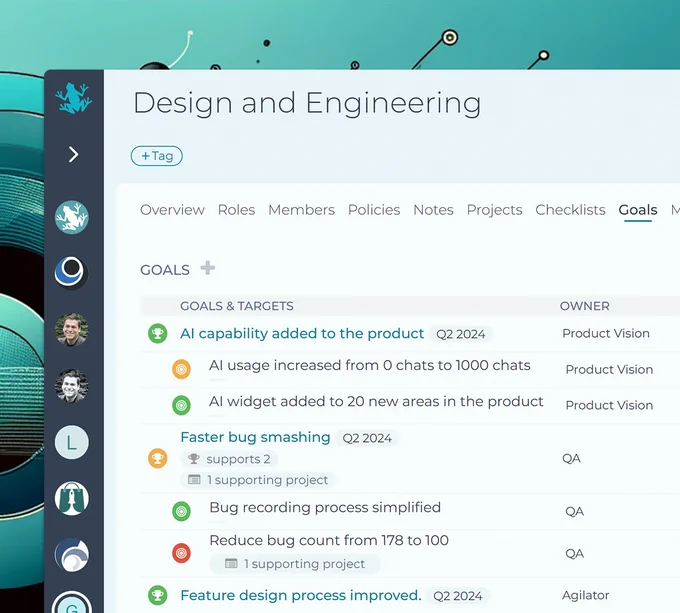The image size is (680, 613).
Task: Click Q2 2024 badge on Feature design process
Action: click(x=458, y=596)
